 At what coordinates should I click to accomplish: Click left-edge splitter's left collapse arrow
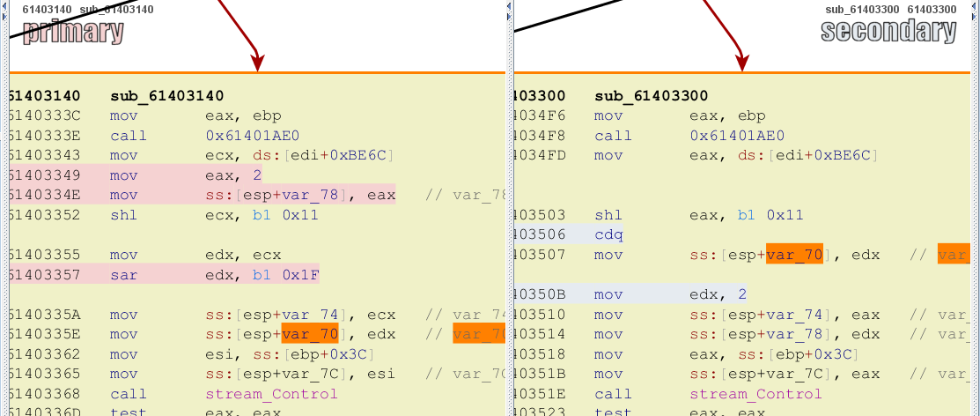pyautogui.click(x=4, y=7)
